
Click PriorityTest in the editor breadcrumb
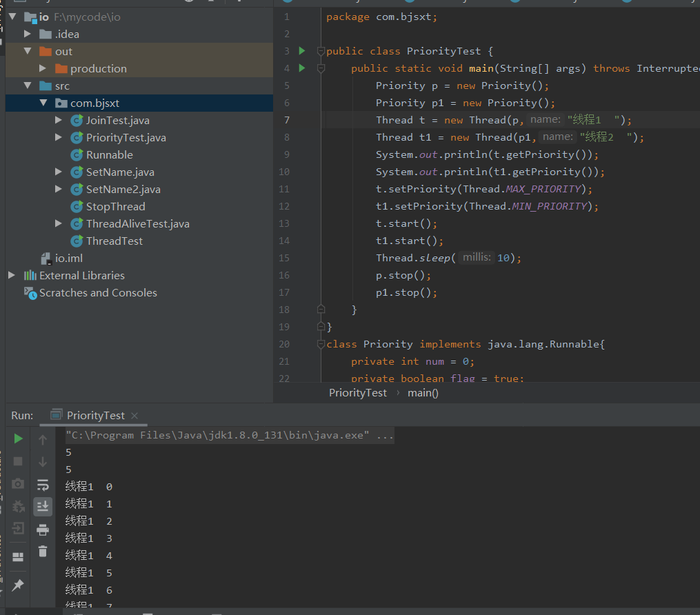pos(358,393)
